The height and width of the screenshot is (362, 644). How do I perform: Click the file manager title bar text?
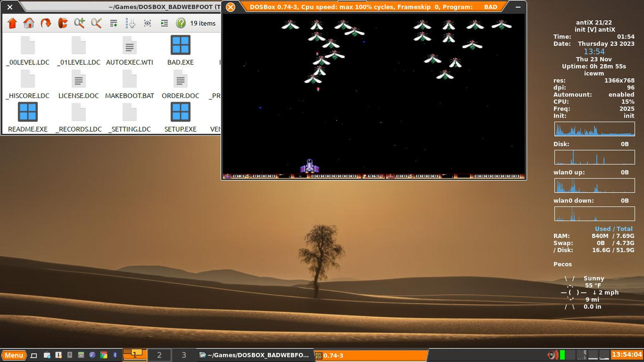click(x=165, y=7)
